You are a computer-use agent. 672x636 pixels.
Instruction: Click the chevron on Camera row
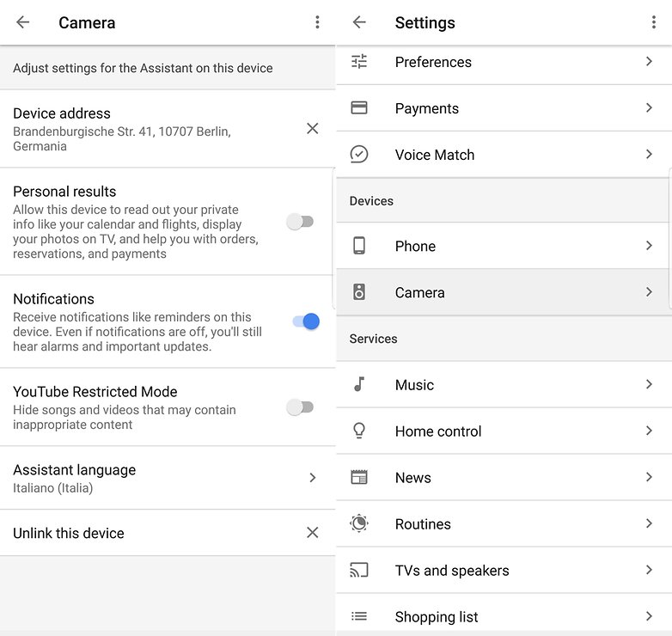click(649, 292)
